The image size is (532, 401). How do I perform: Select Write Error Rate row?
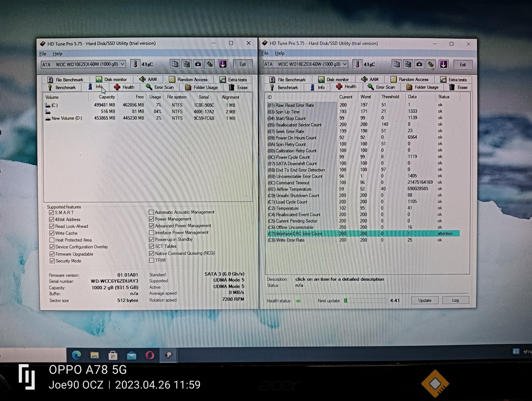pos(363,240)
